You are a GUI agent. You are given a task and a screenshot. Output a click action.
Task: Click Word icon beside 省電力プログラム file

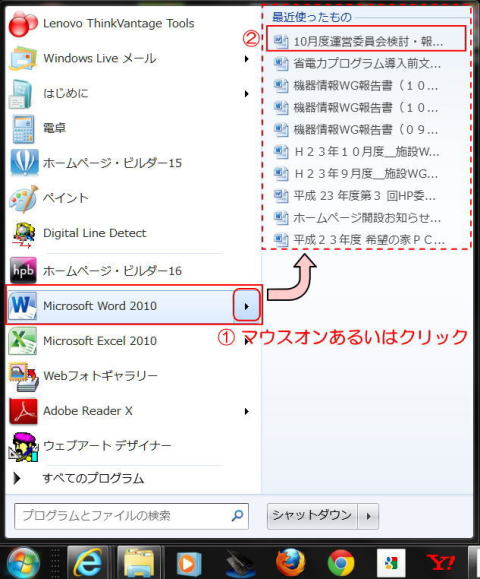tap(281, 64)
